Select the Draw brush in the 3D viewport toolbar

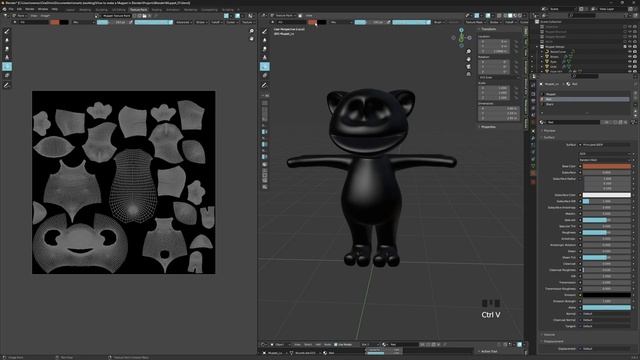[x=264, y=31]
